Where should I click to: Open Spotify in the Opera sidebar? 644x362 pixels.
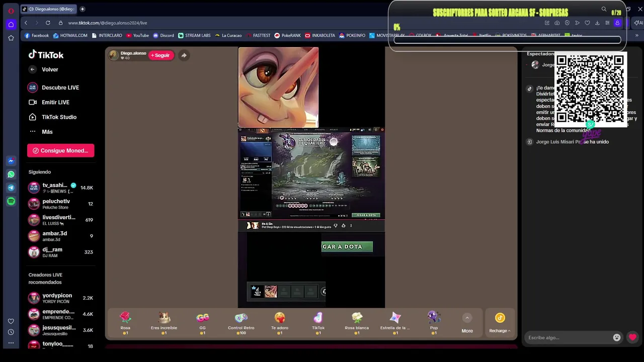11,201
